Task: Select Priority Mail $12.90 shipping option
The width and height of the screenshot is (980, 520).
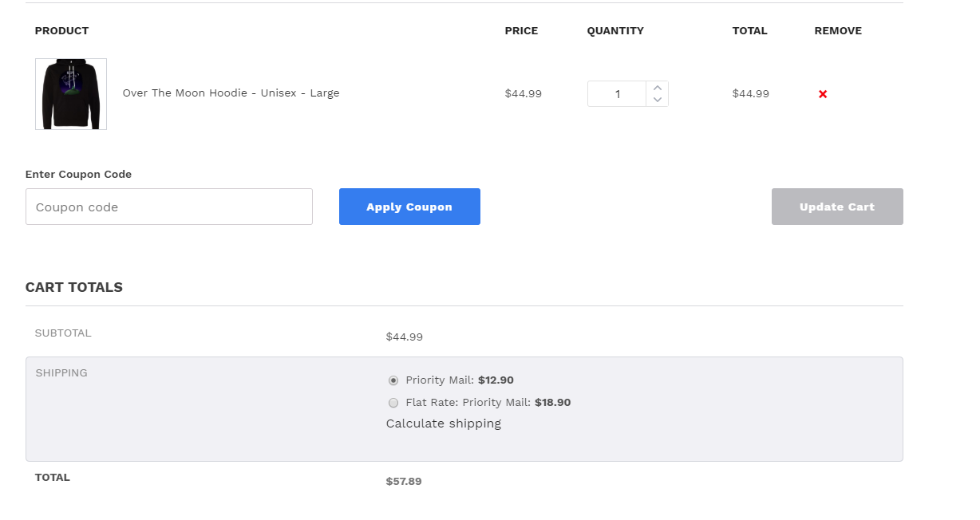Action: [393, 380]
